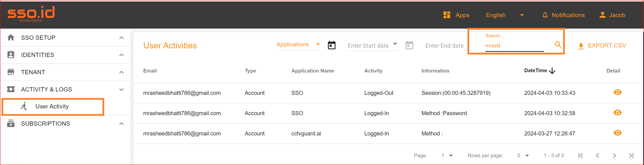The height and width of the screenshot is (165, 644).
Task: Click the Enter End date field
Action: coord(444,46)
